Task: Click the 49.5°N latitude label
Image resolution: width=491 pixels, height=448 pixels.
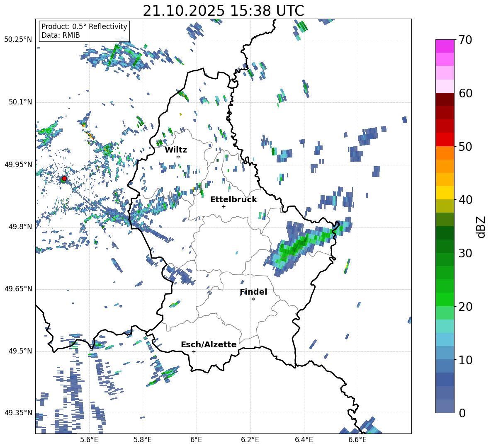Action: [x=20, y=351]
